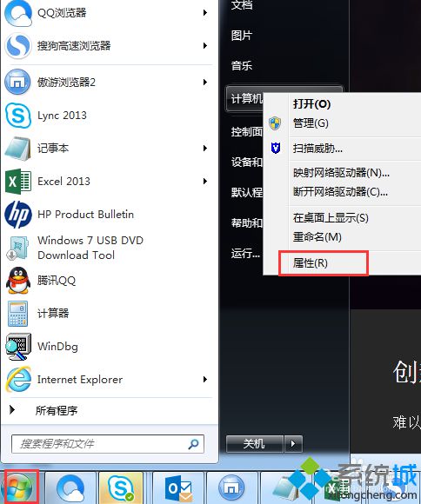Expand 记事本 recent files arrow
The width and height of the screenshot is (421, 504).
tap(205, 149)
